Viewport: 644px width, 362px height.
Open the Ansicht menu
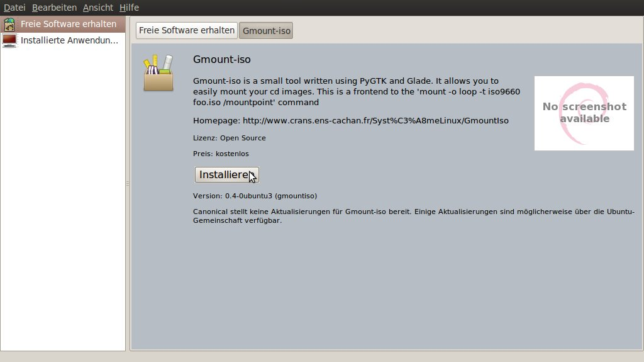[97, 8]
